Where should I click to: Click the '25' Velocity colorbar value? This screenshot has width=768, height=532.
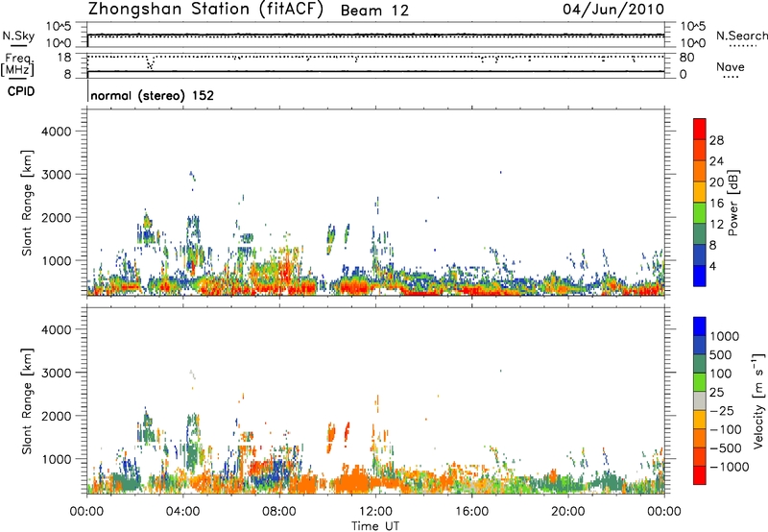(x=716, y=392)
